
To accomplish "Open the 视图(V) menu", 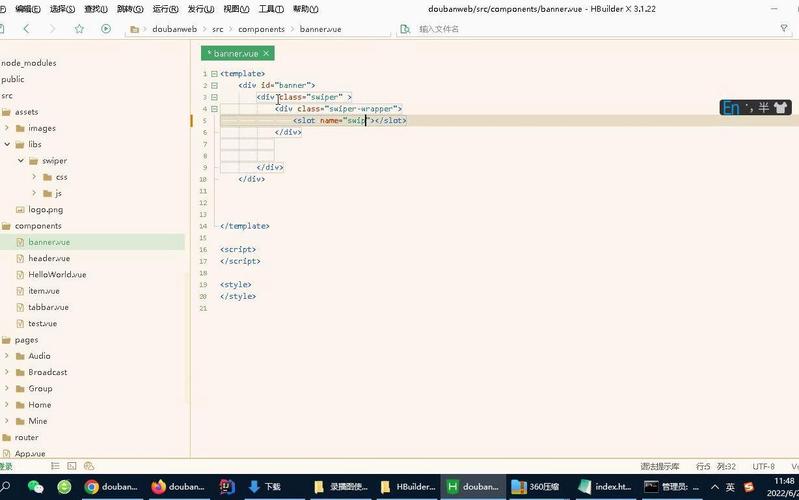I will click(236, 9).
